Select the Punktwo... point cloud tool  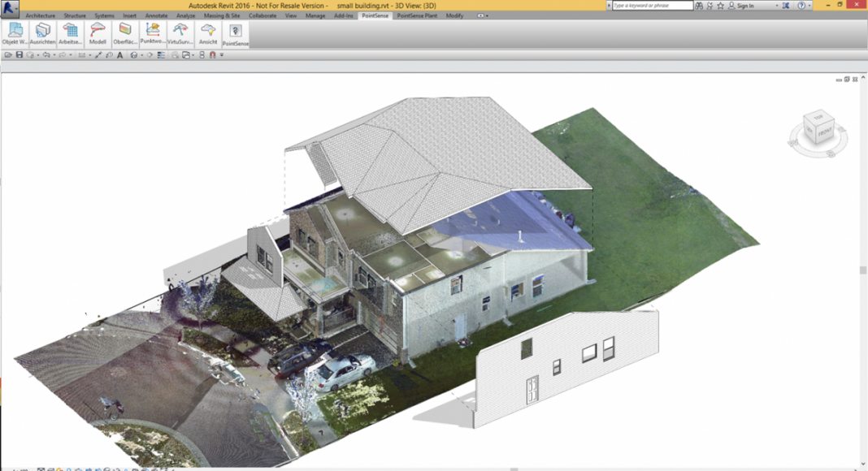(152, 33)
